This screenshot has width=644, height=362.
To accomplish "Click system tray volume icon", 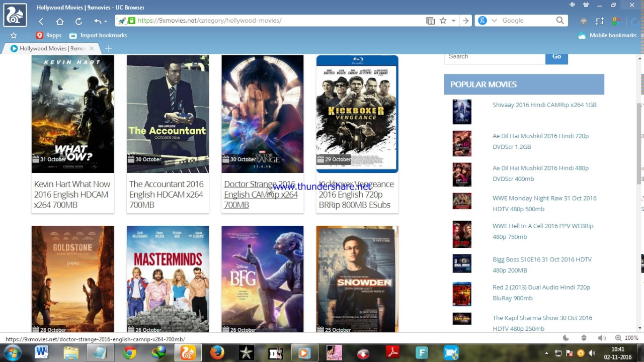I will 592,353.
